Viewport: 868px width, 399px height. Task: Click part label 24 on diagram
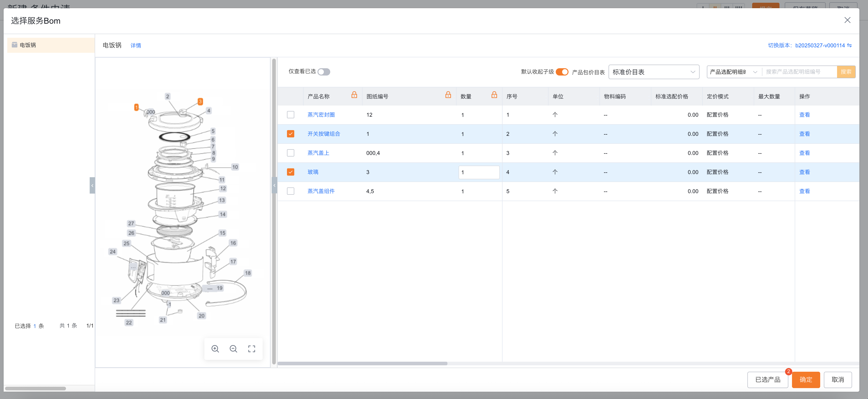113,252
